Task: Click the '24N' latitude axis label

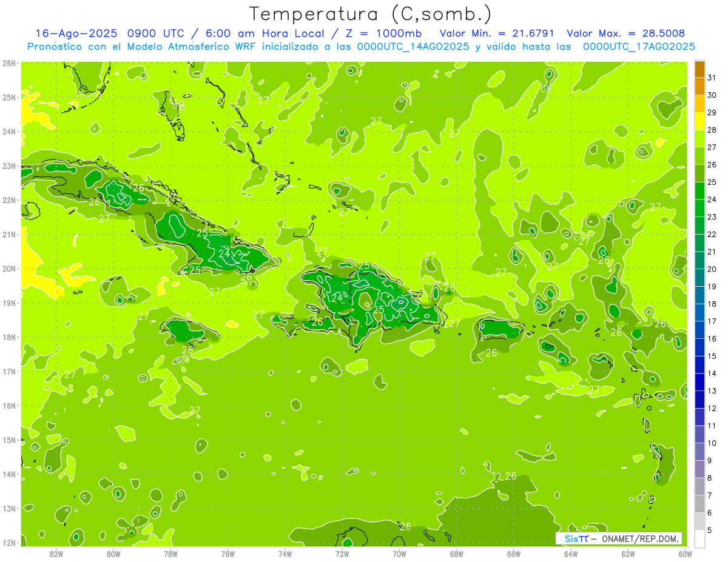Action: click(9, 132)
